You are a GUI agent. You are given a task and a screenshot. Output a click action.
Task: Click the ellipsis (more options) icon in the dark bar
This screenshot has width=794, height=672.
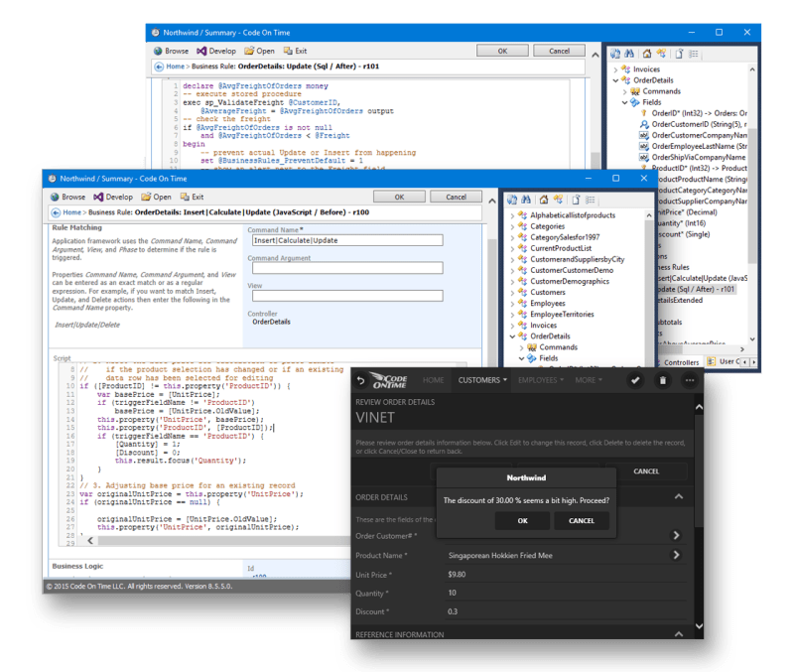click(x=689, y=381)
